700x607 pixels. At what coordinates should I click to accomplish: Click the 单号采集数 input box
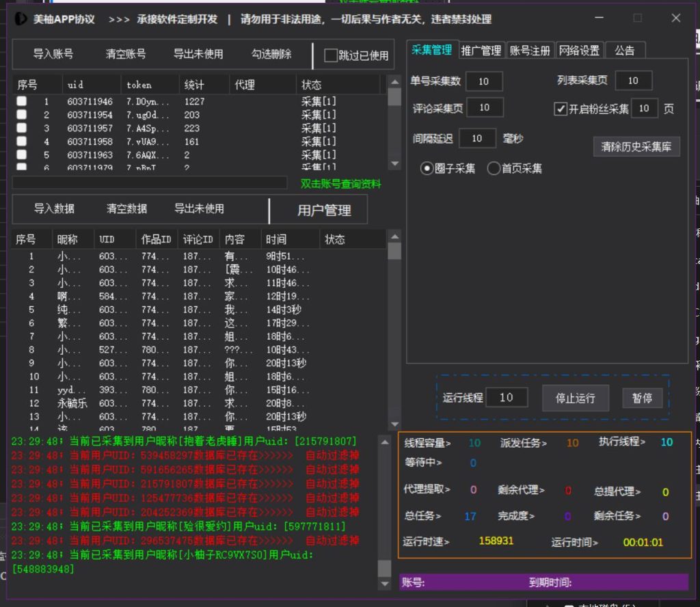484,81
